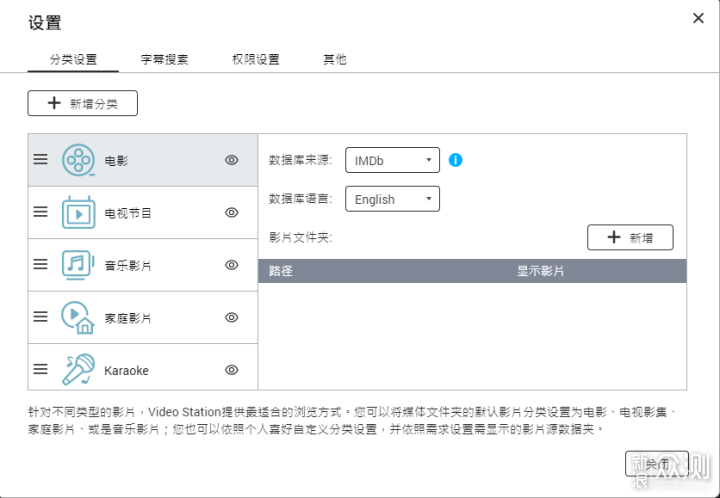Open the 数据库语言 English dropdown
720x498 pixels.
[392, 199]
